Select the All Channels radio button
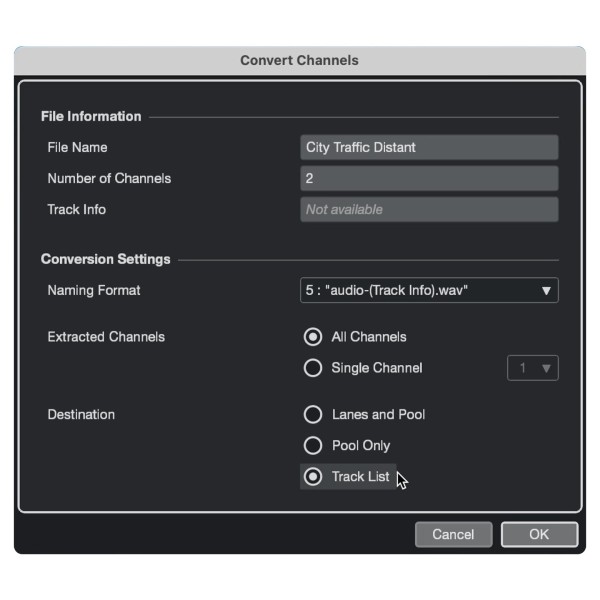Image resolution: width=600 pixels, height=600 pixels. pos(313,337)
